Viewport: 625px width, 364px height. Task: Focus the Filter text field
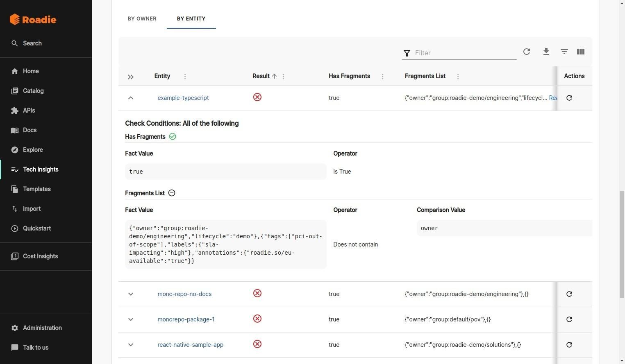point(465,53)
